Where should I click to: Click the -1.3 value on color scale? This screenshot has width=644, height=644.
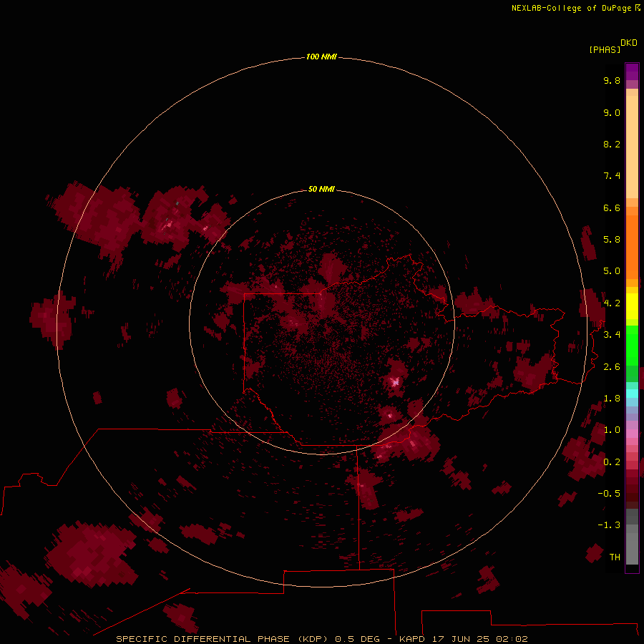tap(609, 525)
